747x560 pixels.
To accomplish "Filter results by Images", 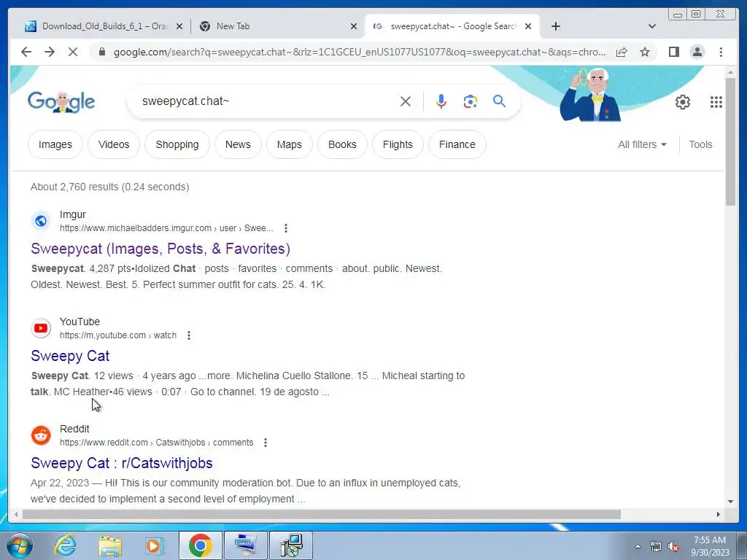I will [55, 144].
